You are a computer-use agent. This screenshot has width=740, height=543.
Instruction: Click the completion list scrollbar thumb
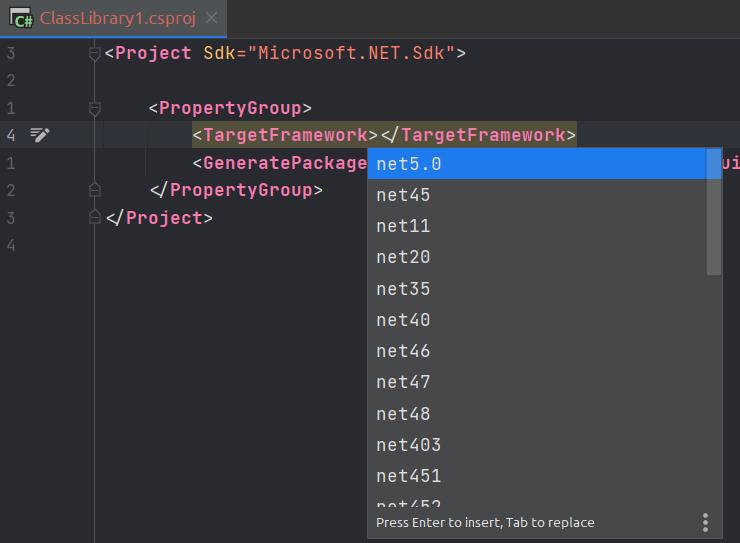714,212
